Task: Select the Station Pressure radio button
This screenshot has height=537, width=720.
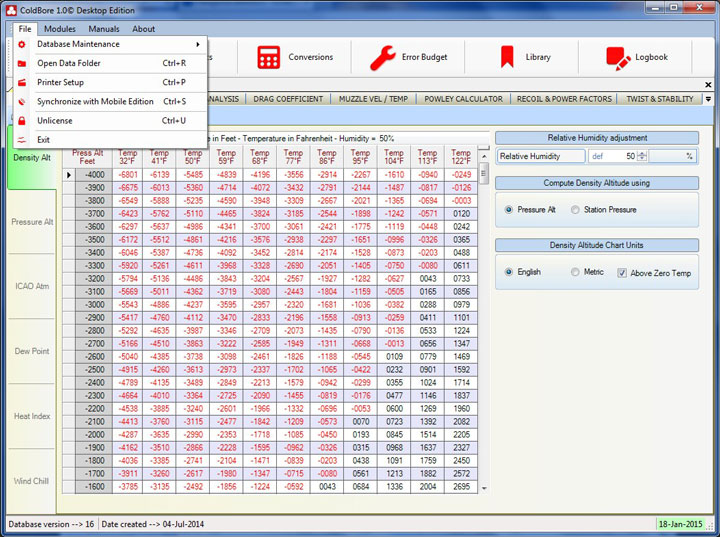Action: tap(575, 209)
